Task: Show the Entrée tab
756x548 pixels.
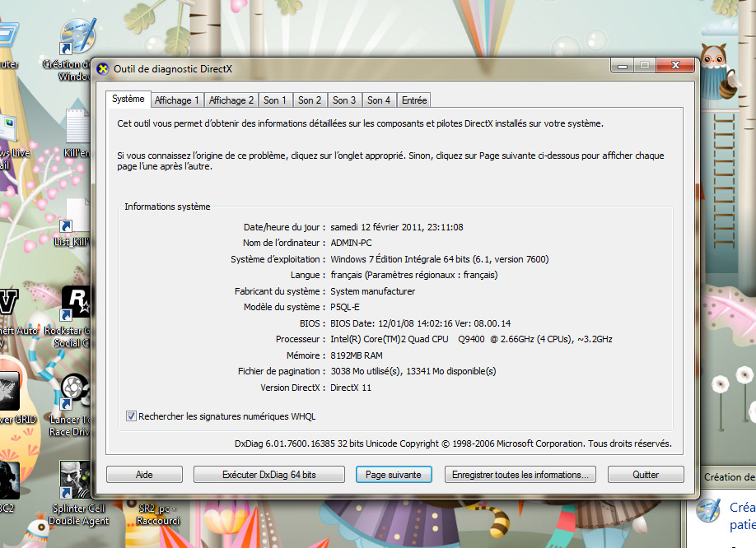Action: point(414,100)
